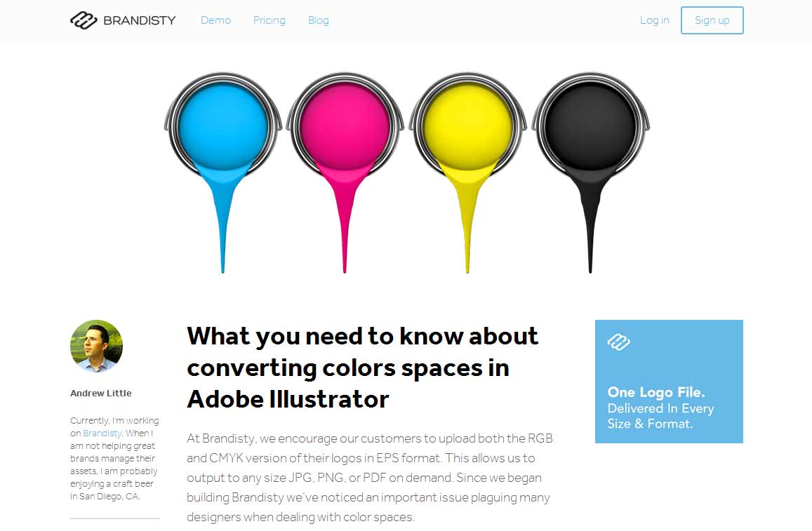Click the BRANDISTY wordmark text
812x531 pixels.
[x=140, y=20]
